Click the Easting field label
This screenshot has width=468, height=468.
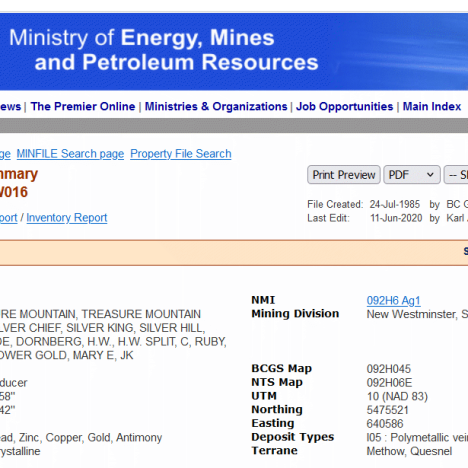(273, 423)
